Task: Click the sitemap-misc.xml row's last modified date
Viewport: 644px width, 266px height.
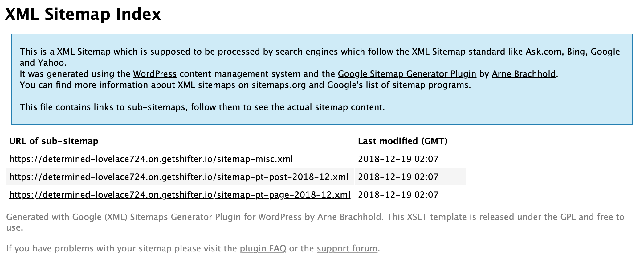Action: (x=398, y=159)
